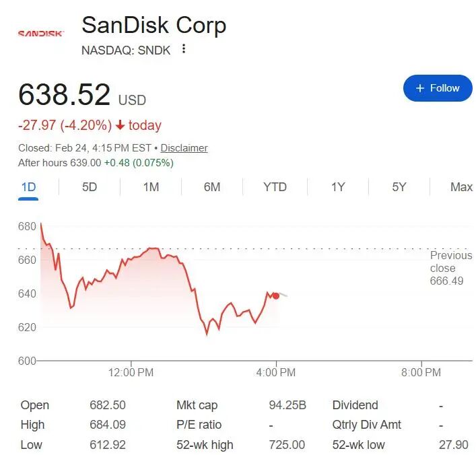Open the Disclaimer link

[x=184, y=148]
